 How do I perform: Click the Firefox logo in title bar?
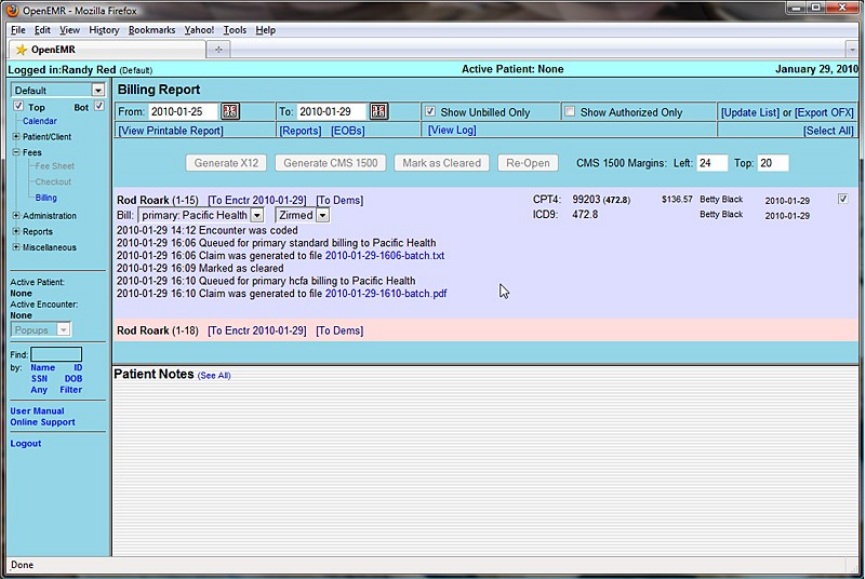12,10
